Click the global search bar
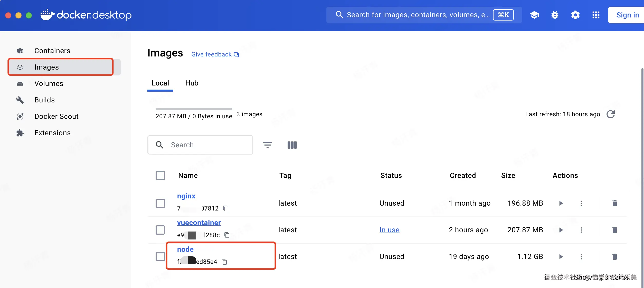Image resolution: width=644 pixels, height=288 pixels. point(424,15)
